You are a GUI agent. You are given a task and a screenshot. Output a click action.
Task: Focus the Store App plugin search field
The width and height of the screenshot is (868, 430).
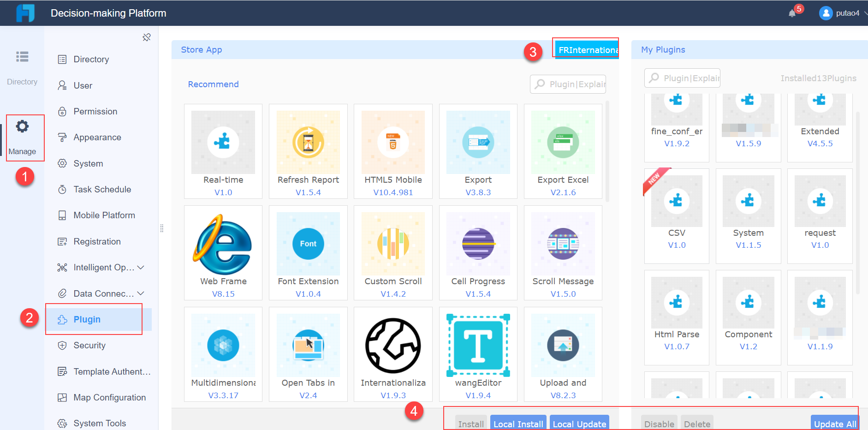568,84
